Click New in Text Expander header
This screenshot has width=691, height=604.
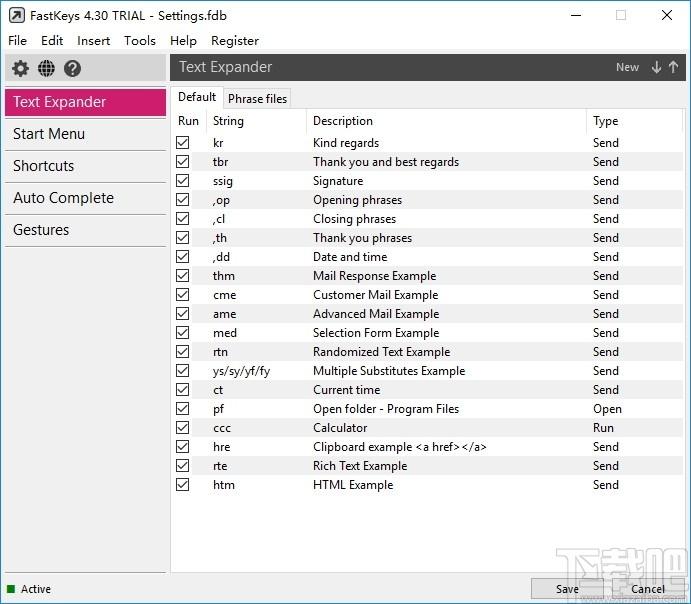(x=627, y=67)
